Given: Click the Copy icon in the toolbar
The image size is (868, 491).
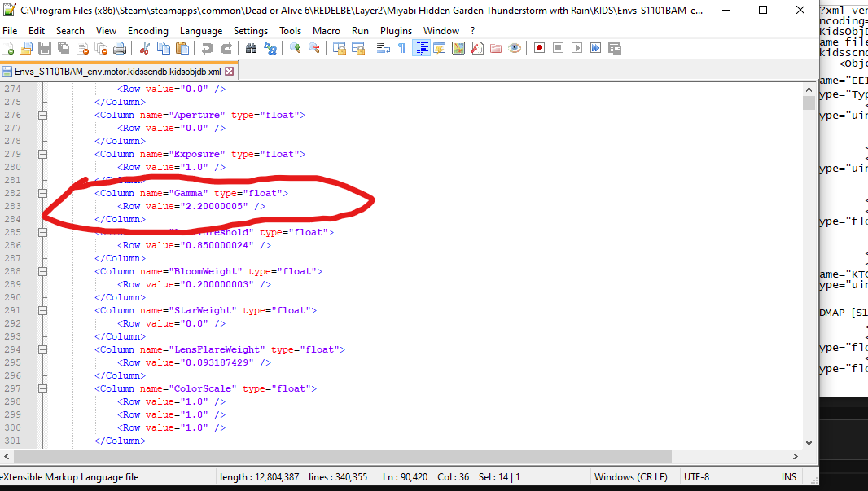Looking at the screenshot, I should tap(164, 49).
